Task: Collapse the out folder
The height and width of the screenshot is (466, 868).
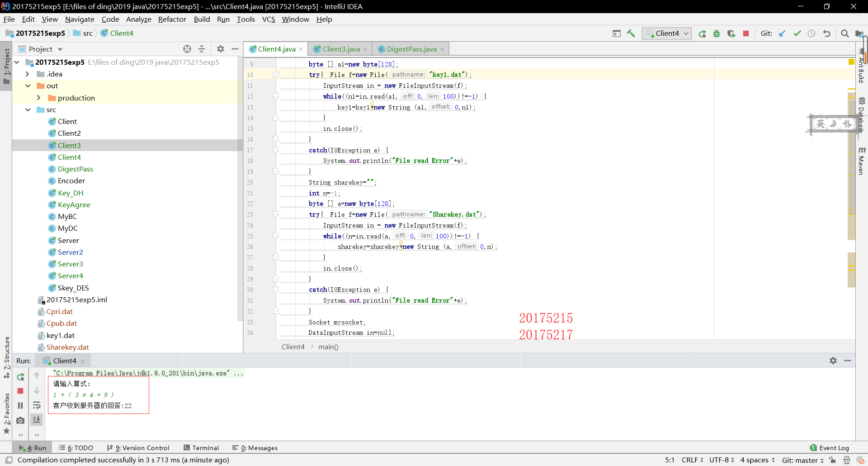Action: pyautogui.click(x=28, y=86)
